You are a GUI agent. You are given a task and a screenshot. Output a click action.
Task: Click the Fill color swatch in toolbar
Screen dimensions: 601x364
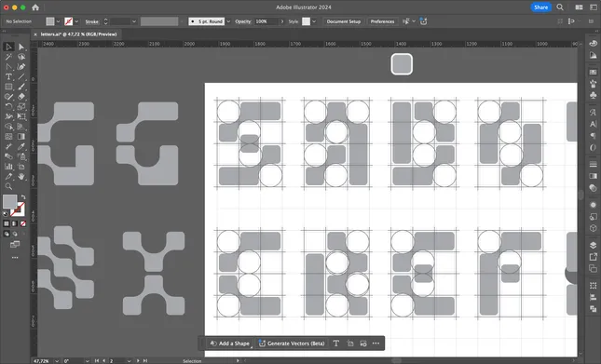point(9,202)
